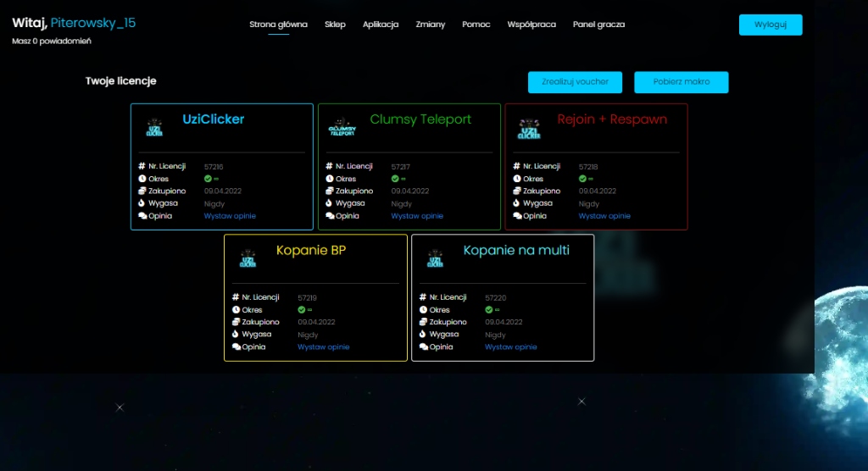Click the coins icon in UziClicker card
The height and width of the screenshot is (471, 868).
[x=142, y=191]
